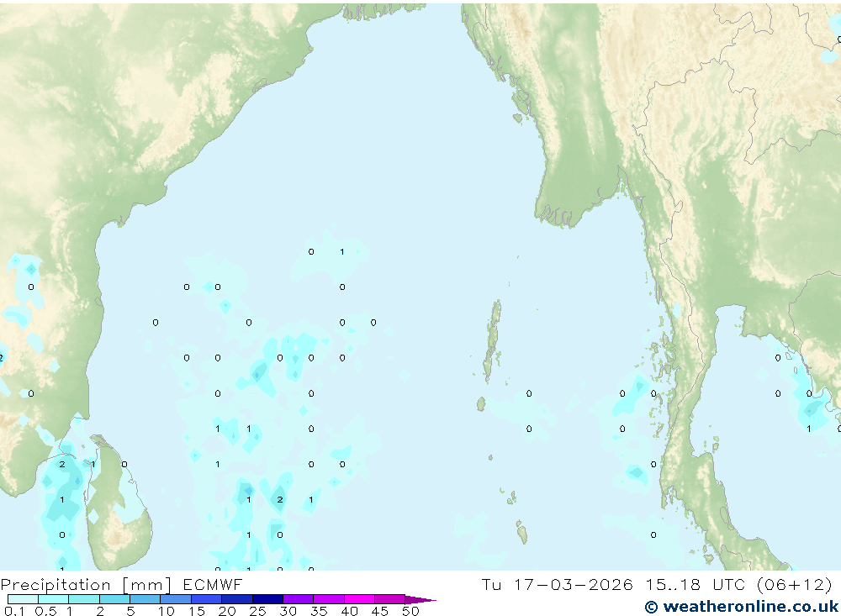Select the legend swatch between 5 and 10
This screenshot has width=841, height=616.
tap(145, 599)
